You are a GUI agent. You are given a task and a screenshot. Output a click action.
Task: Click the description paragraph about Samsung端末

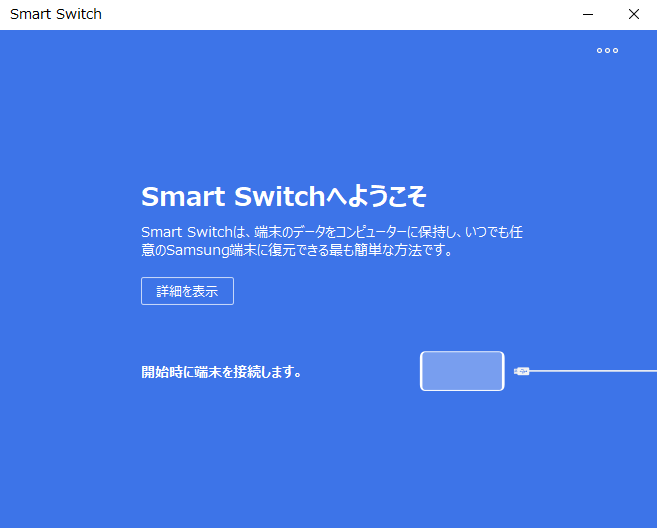coord(332,241)
